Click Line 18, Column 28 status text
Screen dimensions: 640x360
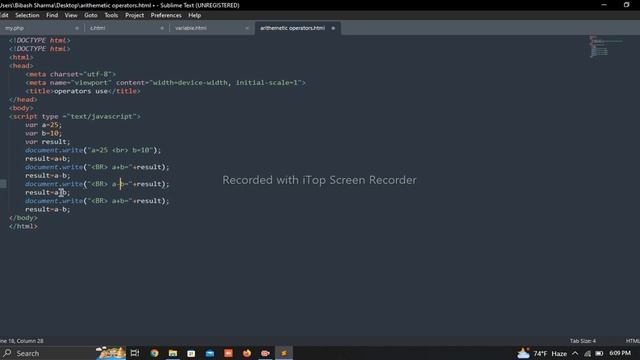coord(22,341)
